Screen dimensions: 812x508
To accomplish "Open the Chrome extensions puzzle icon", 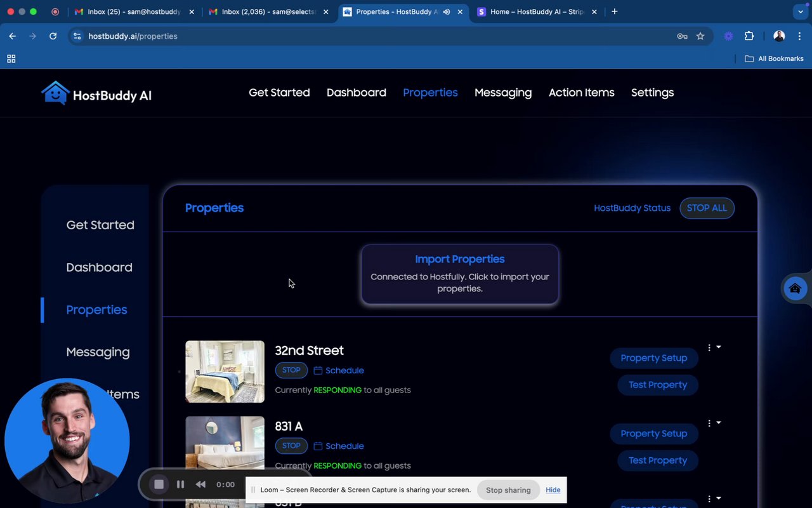I will (749, 36).
